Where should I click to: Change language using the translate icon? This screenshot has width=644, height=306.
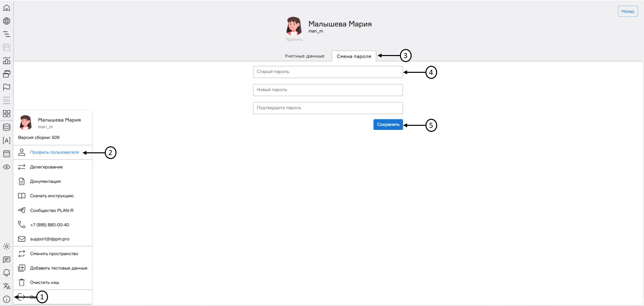point(7,286)
